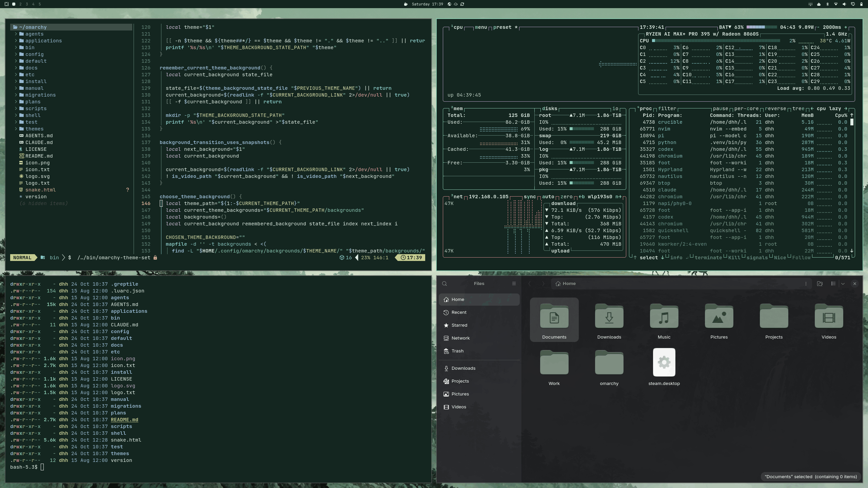Open Trash in the Files sidebar

479,351
